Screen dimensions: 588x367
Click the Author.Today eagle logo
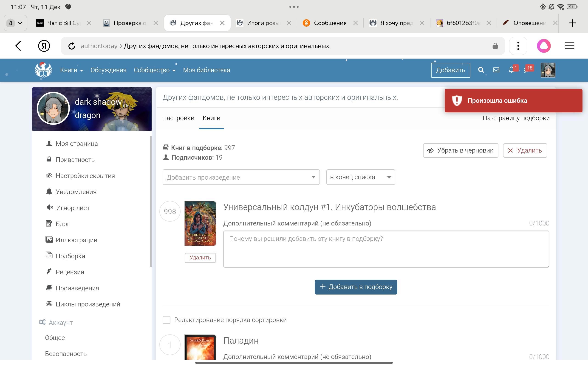(x=43, y=70)
